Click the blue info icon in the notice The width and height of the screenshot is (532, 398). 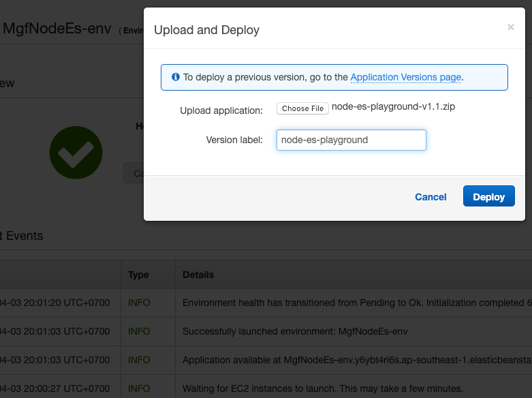pyautogui.click(x=176, y=77)
